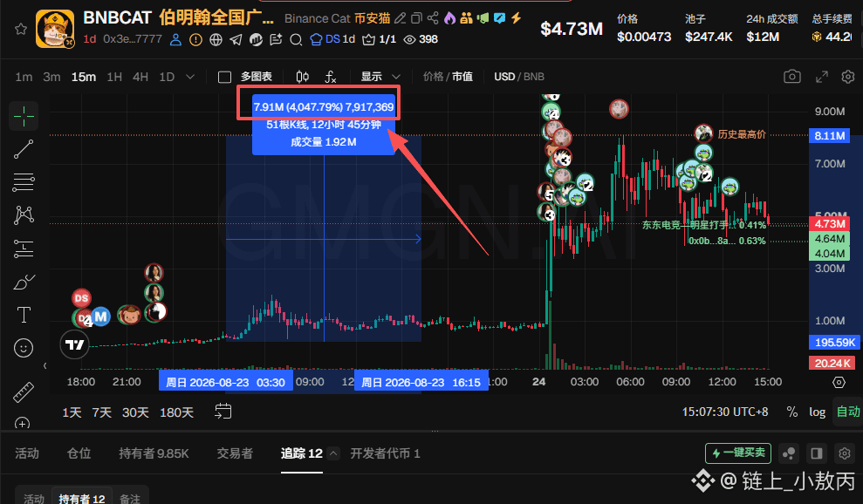Click the TradingView logo on chart

tap(74, 344)
